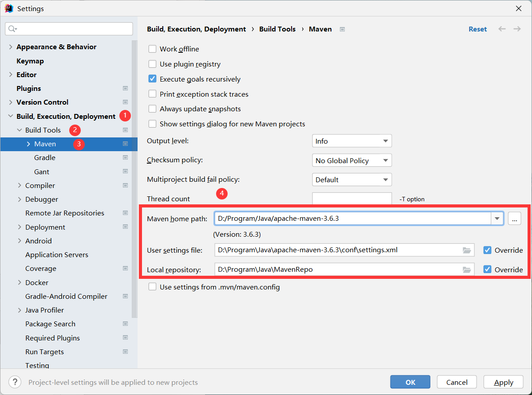Click the project-level icon beside Package Search
The width and height of the screenshot is (532, 395).
point(125,324)
